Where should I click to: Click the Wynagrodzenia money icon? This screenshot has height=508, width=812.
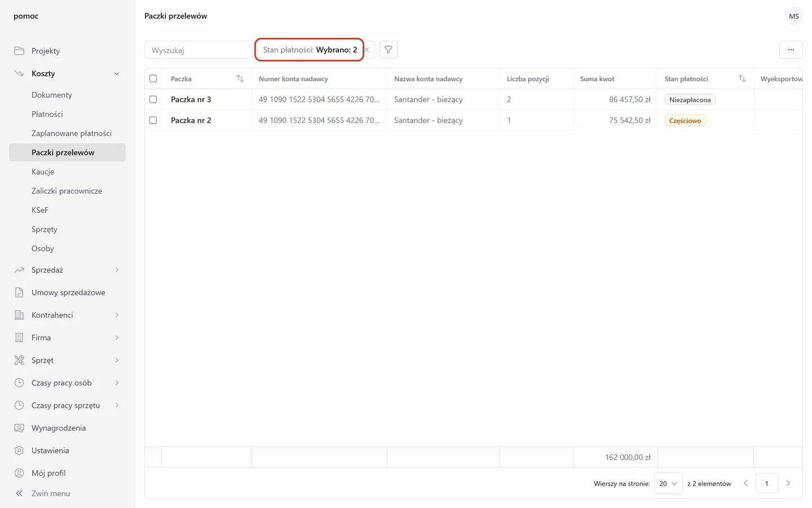point(19,428)
